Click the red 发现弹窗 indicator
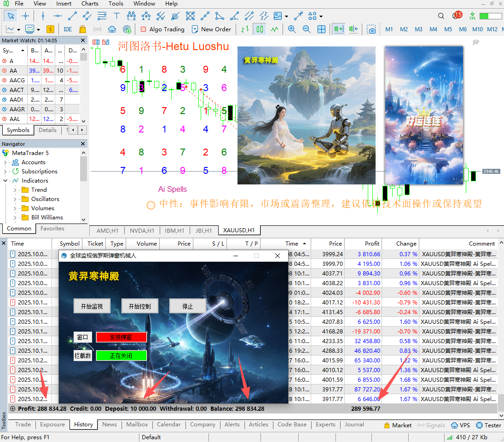 pyautogui.click(x=122, y=337)
